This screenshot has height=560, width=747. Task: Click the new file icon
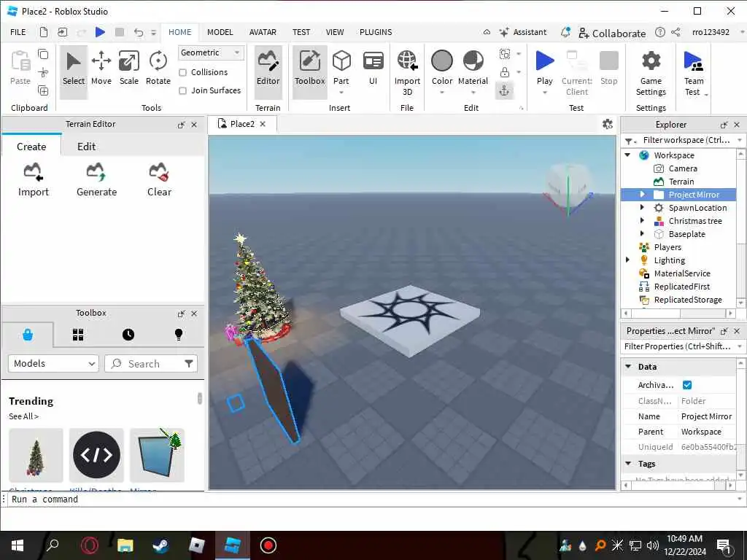pos(43,32)
